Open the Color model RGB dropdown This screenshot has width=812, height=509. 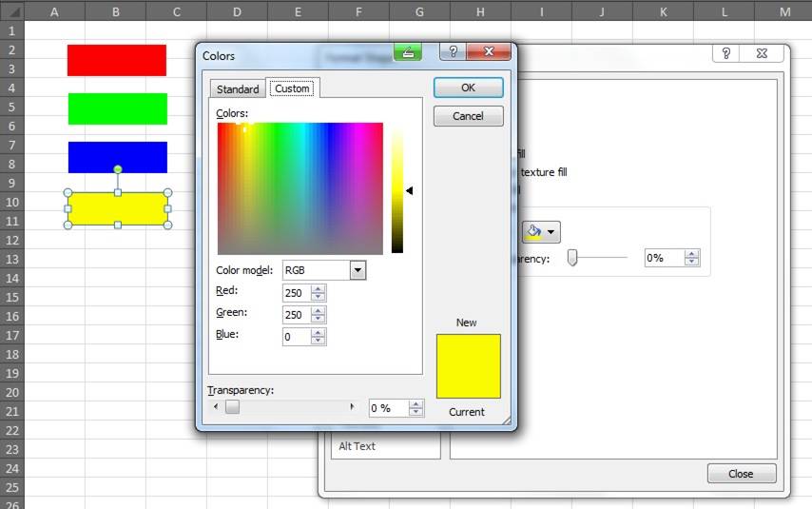(x=358, y=270)
